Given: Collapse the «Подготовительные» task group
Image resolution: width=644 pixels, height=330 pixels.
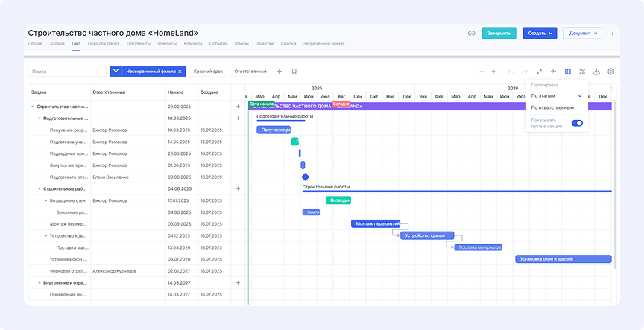Looking at the screenshot, I should 39,118.
